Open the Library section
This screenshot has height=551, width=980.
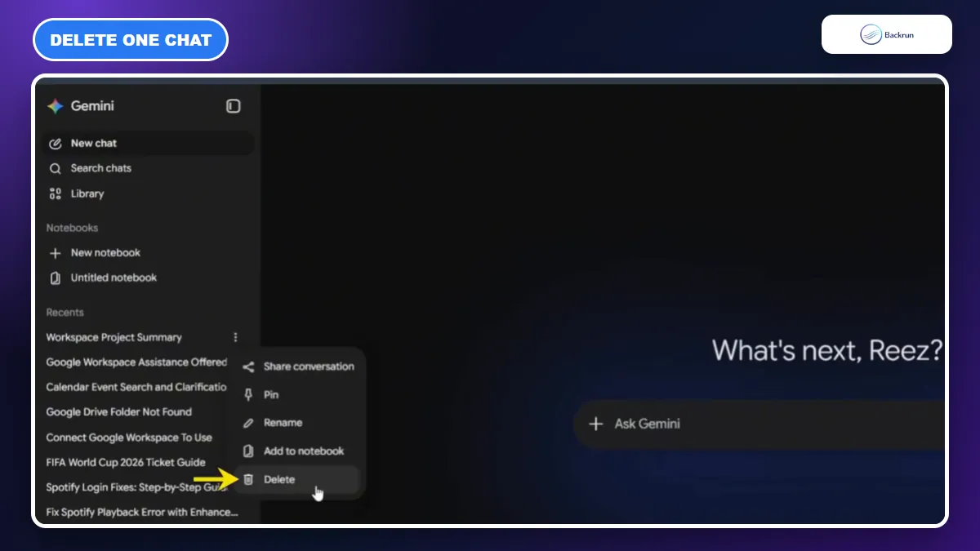[148, 194]
